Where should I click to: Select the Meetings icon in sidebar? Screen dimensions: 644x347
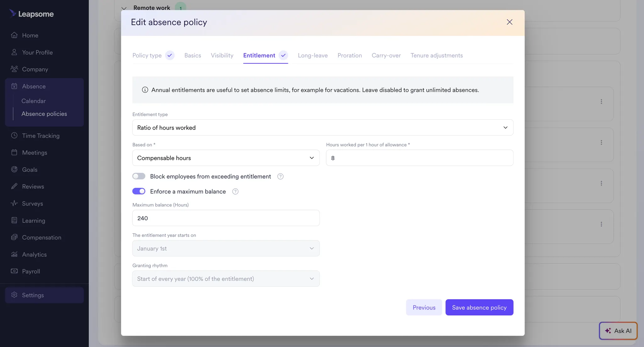[14, 152]
